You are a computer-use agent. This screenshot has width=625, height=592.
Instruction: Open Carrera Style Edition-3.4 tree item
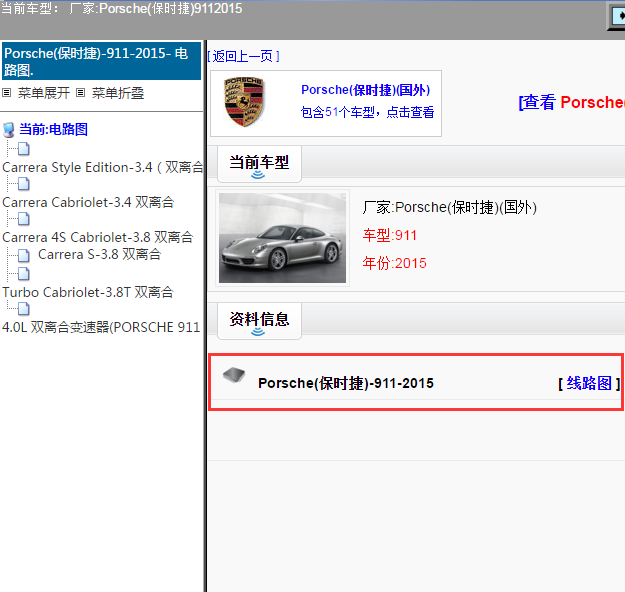click(103, 167)
